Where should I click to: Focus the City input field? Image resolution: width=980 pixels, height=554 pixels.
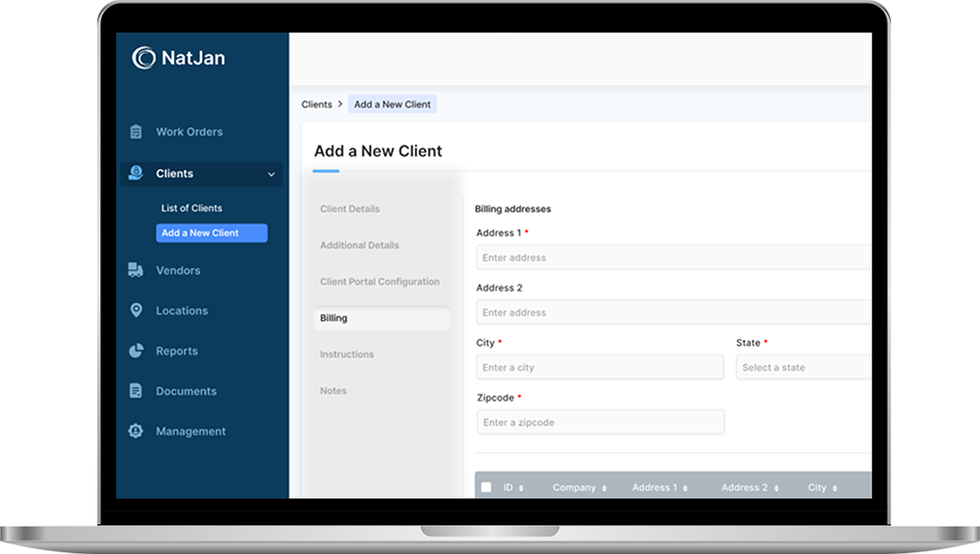pos(600,367)
